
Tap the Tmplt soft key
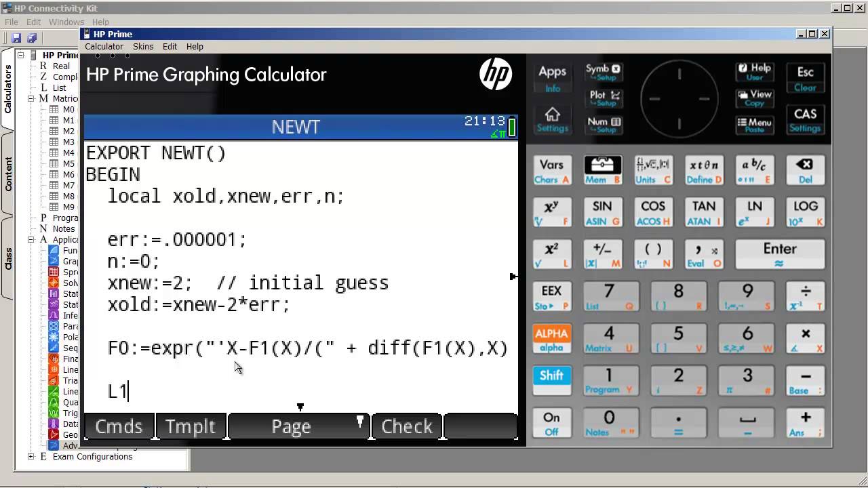(191, 426)
